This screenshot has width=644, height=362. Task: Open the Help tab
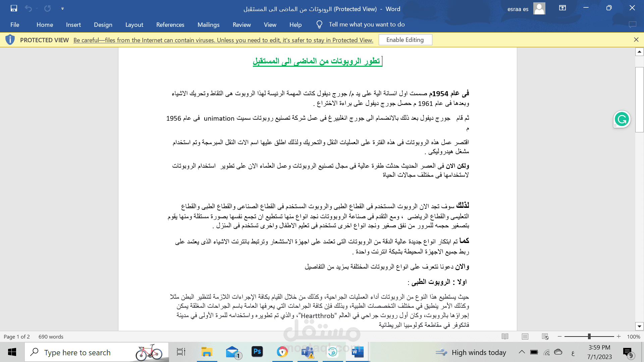(x=296, y=24)
